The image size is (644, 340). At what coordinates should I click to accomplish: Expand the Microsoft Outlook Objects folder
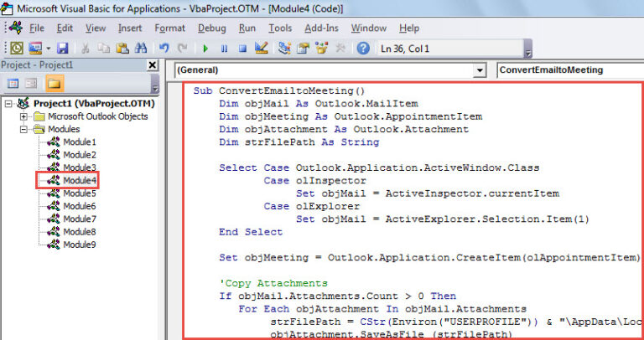[24, 116]
